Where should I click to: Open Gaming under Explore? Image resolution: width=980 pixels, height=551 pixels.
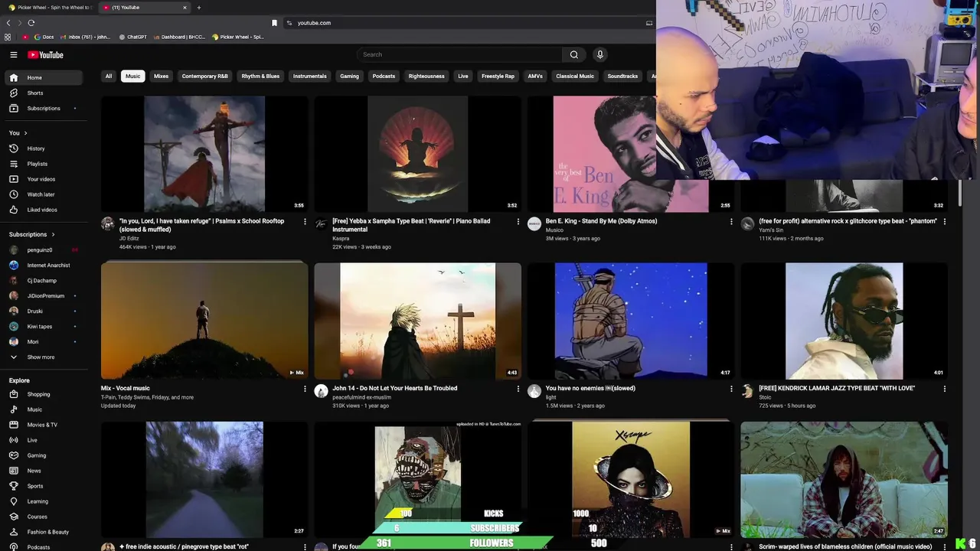pyautogui.click(x=44, y=455)
